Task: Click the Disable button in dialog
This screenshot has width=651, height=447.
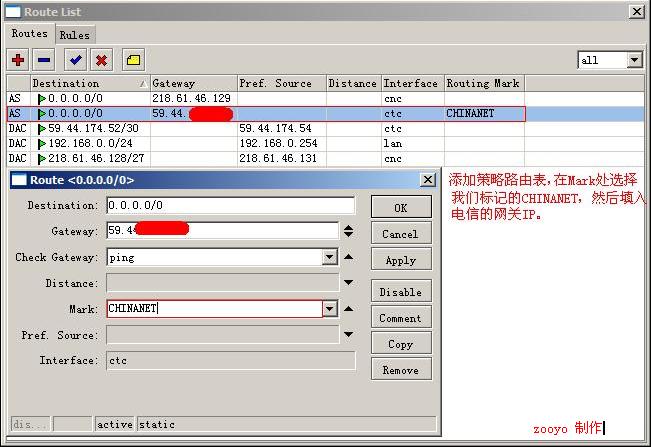Action: tap(400, 292)
